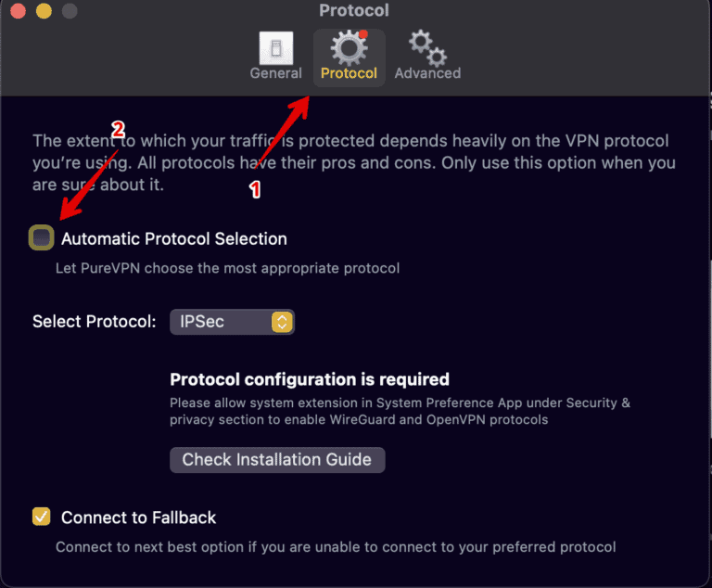
Task: Uncheck the Connect to Fallback checkbox
Action: (41, 517)
